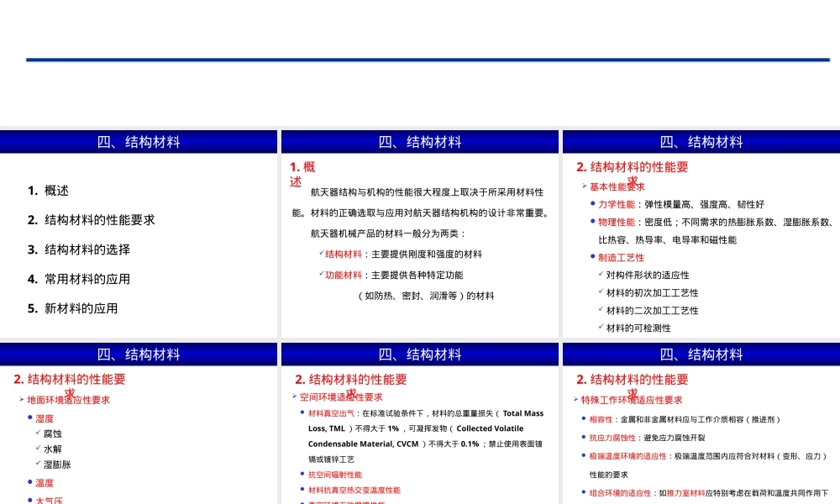Viewport: 840px width, 504px height.
Task: Select the bullet "力学性能"
Action: pyautogui.click(x=616, y=205)
